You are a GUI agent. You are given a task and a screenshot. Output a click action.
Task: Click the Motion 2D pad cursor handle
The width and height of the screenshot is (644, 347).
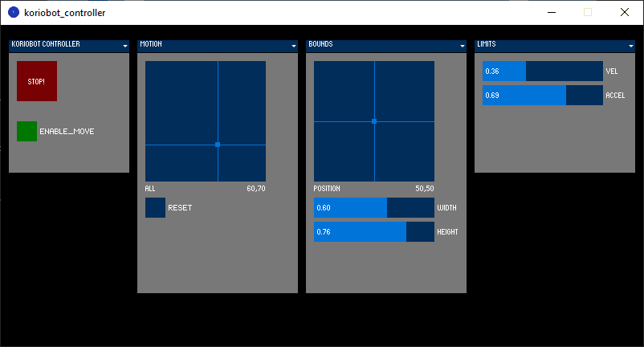coord(218,145)
